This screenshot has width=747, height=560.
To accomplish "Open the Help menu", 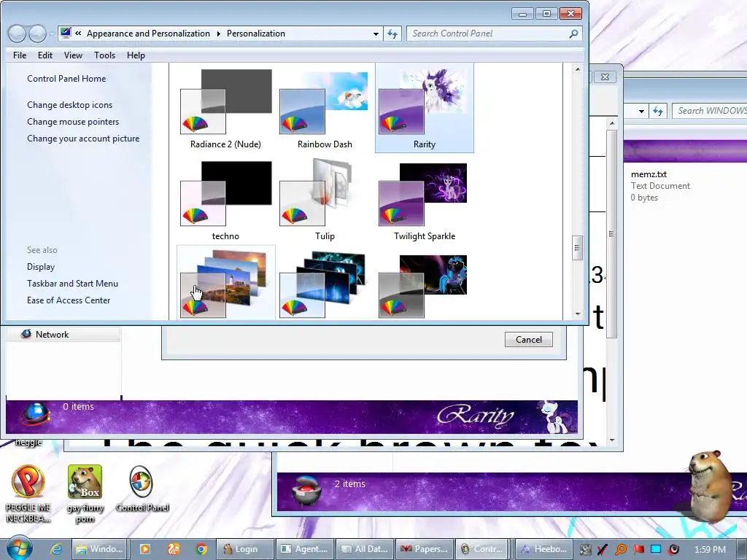I will (136, 55).
